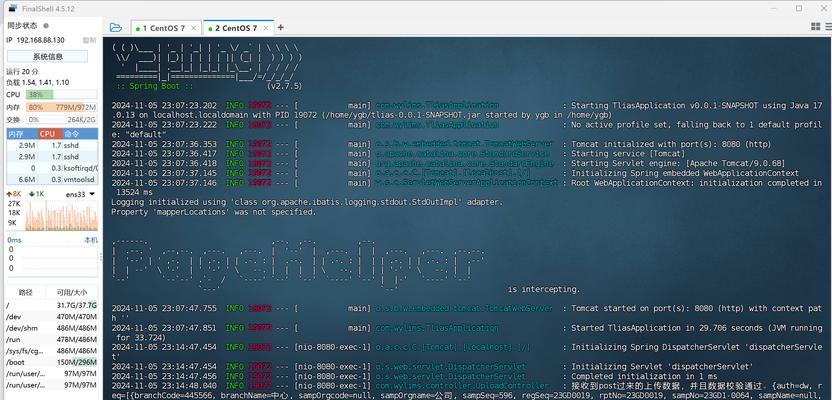Click the 'is intercepting.' line in terminal

[x=544, y=289]
